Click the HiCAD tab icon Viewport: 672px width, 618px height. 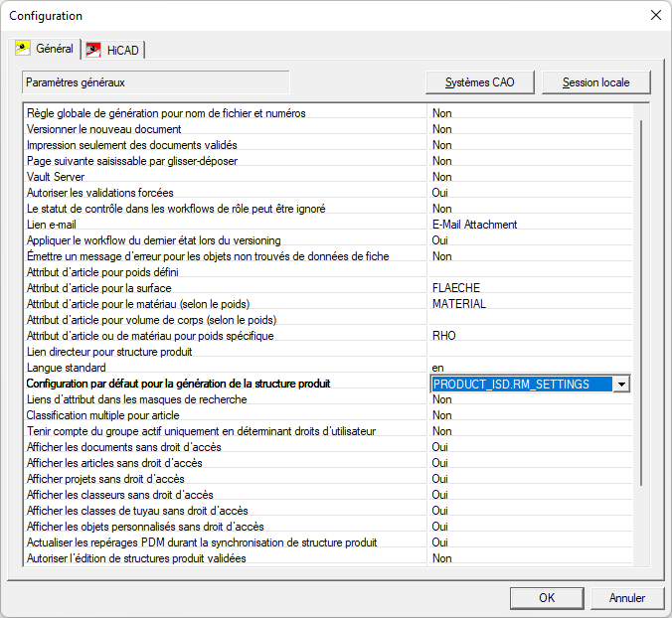click(94, 50)
